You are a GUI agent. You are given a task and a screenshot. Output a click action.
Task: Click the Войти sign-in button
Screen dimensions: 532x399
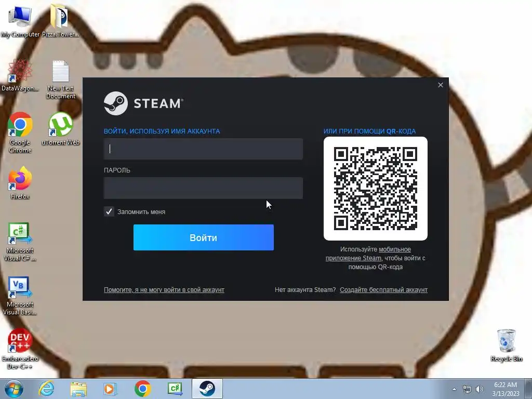point(204,237)
